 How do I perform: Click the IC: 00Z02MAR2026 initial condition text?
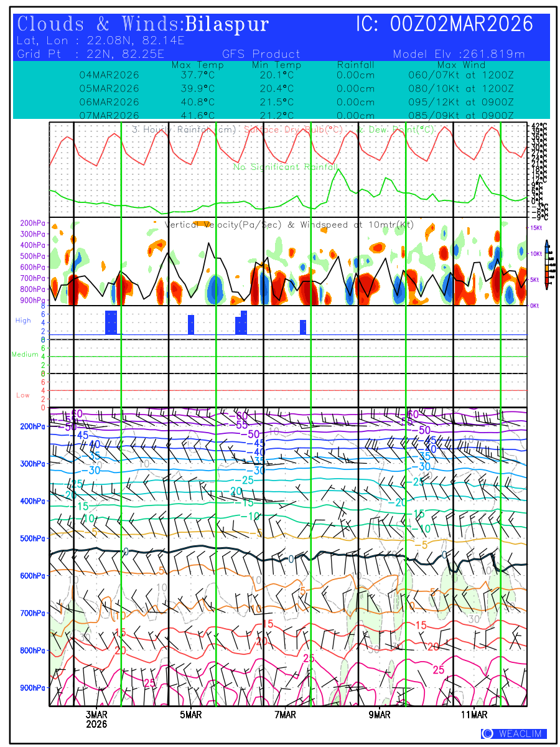pos(444,24)
